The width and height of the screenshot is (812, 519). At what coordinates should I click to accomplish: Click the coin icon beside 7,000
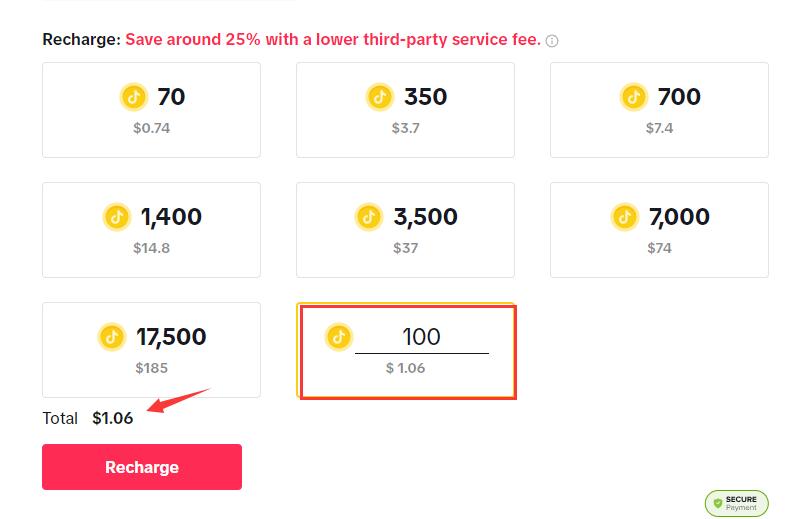click(625, 217)
